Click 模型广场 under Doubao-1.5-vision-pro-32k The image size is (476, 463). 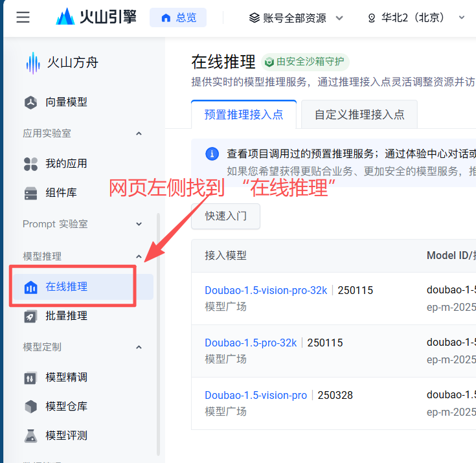click(225, 307)
